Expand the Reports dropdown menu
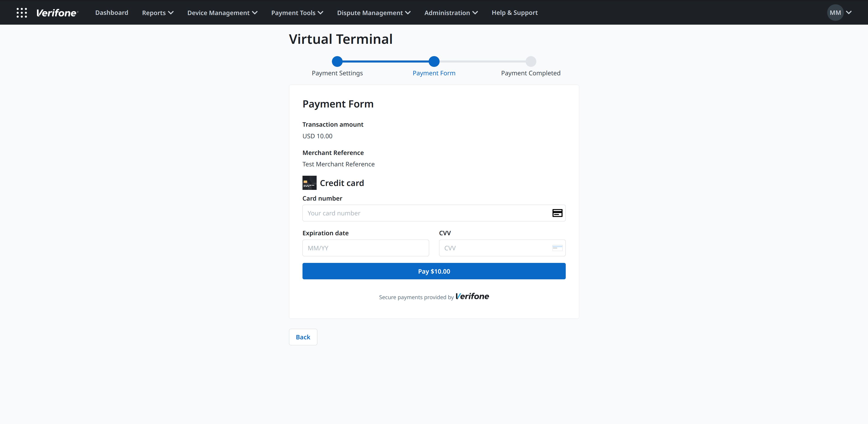 [157, 13]
